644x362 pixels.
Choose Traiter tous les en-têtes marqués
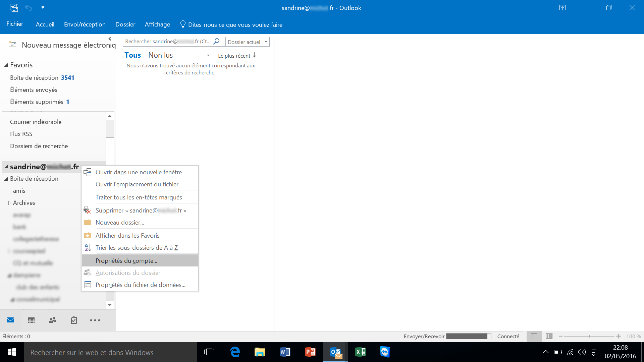tap(140, 197)
